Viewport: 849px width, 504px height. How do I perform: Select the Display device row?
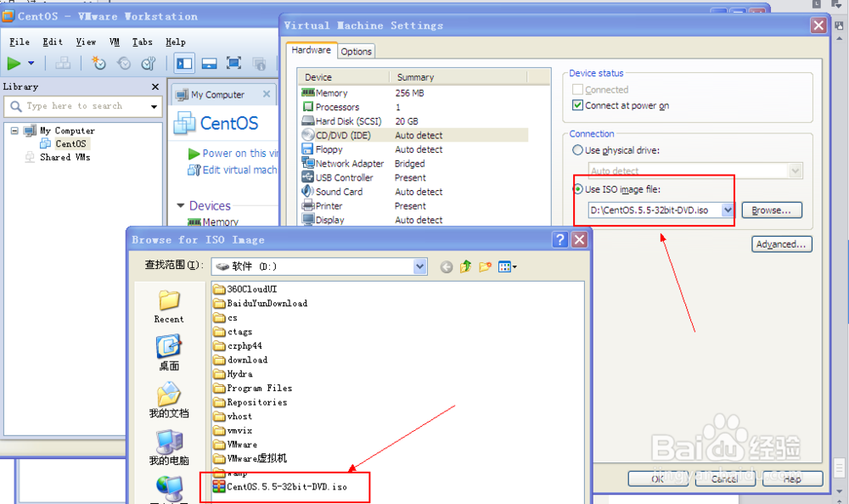point(414,220)
